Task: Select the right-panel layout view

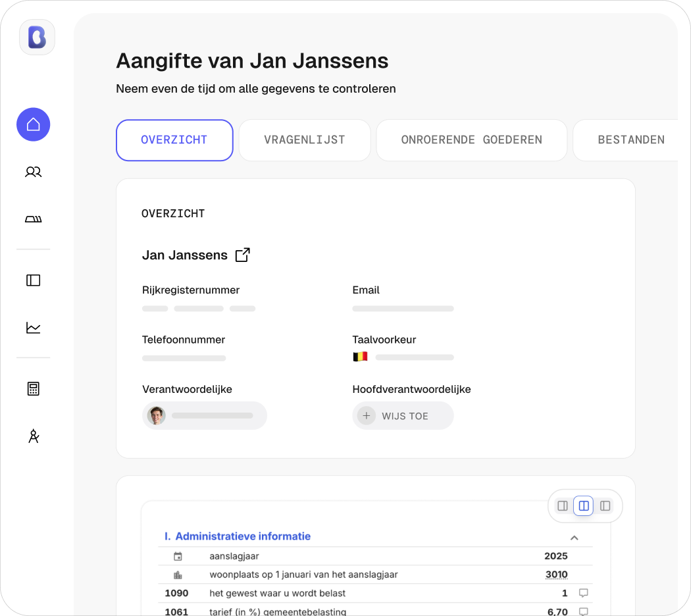Action: (563, 506)
